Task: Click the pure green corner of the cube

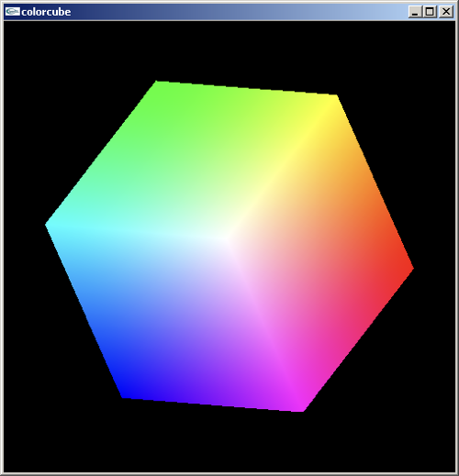Action: tap(157, 82)
